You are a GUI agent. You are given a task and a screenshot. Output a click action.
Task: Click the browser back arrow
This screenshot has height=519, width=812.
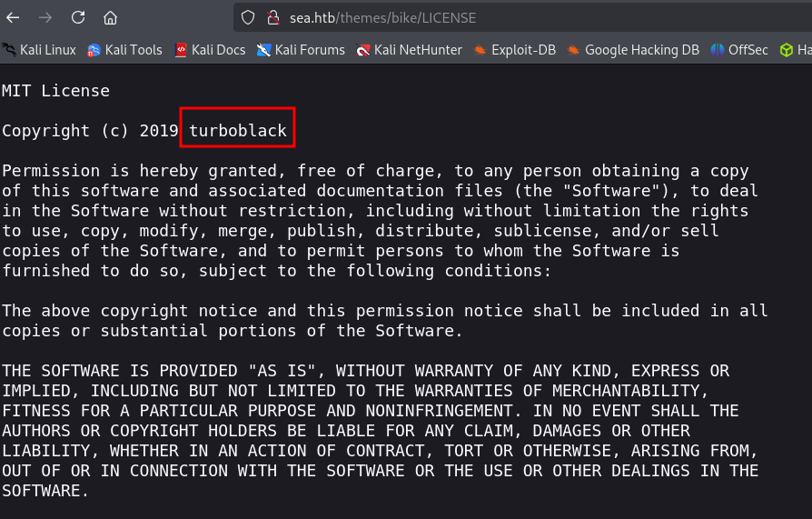click(x=13, y=17)
